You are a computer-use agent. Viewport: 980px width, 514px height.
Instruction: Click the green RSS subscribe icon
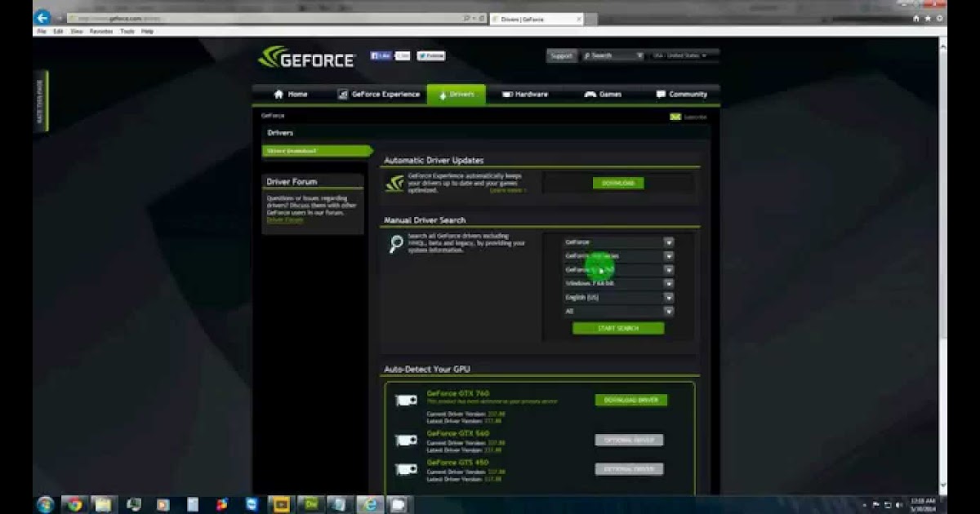(x=675, y=117)
